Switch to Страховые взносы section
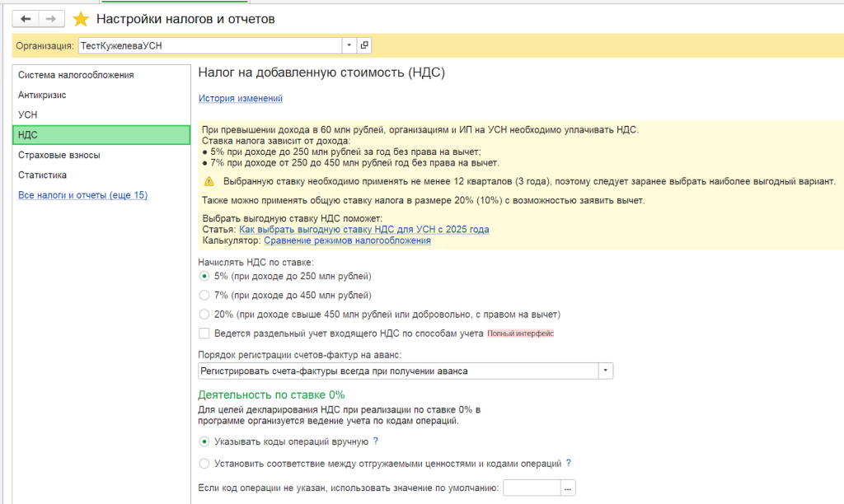Viewport: 844px width, 504px height. tap(59, 155)
